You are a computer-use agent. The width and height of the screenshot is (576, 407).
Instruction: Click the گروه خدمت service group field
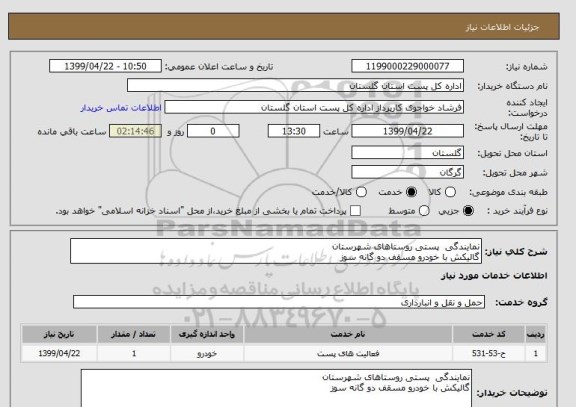click(279, 302)
